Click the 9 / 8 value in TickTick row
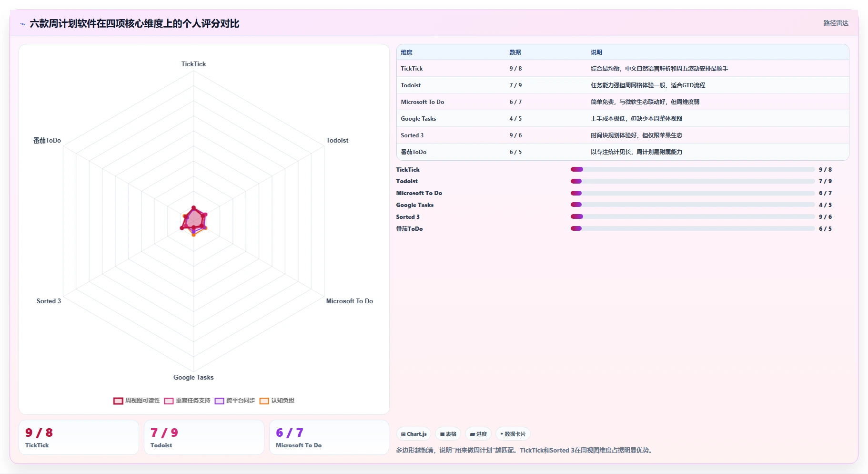Viewport: 868px width, 474px height. 515,69
